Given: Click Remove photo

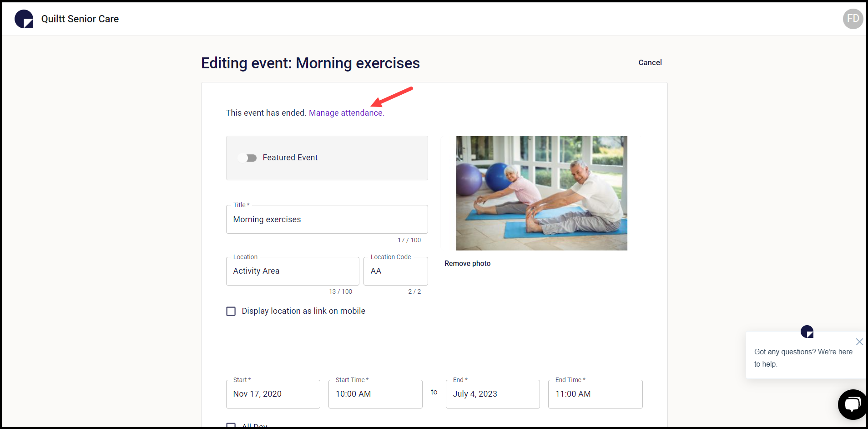Looking at the screenshot, I should click(467, 263).
